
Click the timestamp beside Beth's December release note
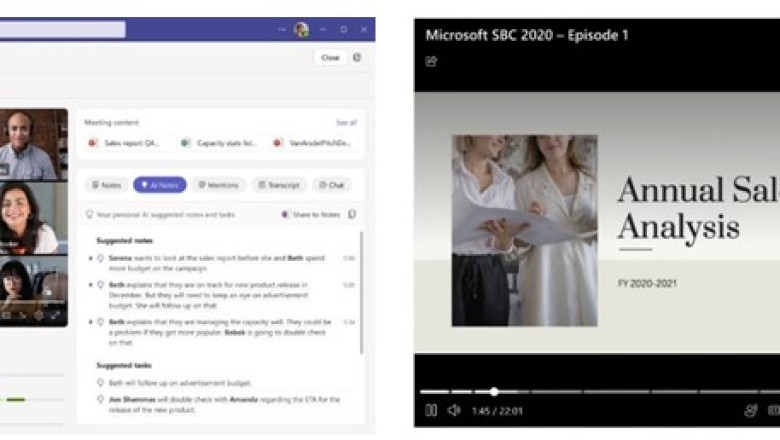point(349,285)
